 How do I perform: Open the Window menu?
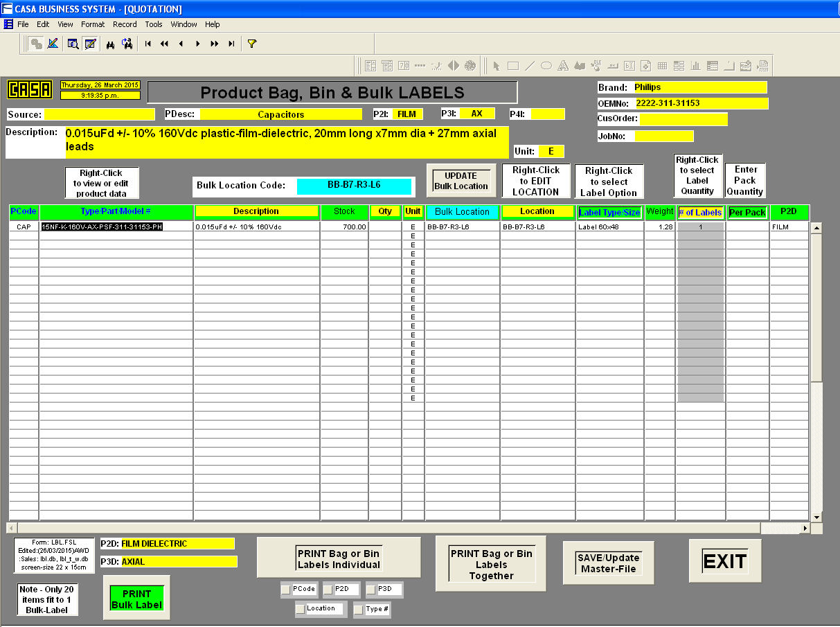184,24
